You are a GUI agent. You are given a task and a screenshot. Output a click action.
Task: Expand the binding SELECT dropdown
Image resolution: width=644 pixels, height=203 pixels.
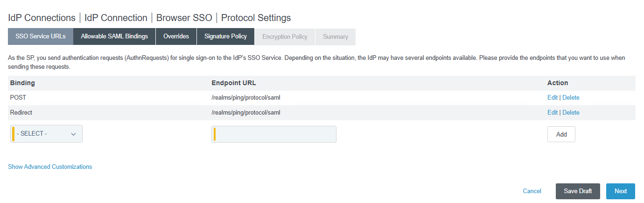click(x=46, y=134)
